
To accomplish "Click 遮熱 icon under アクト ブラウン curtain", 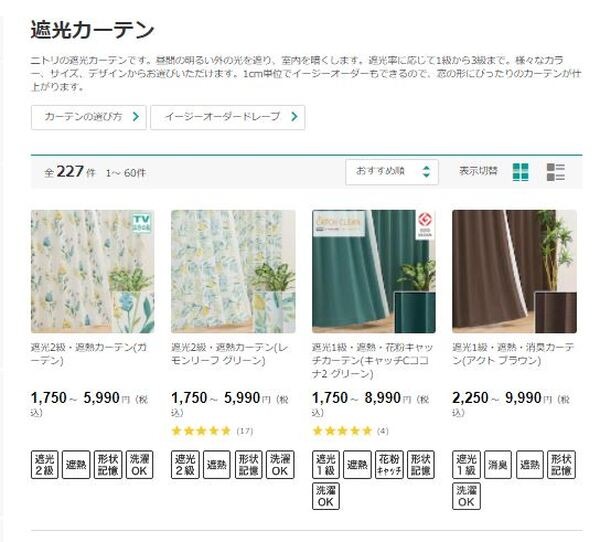I will [x=530, y=465].
